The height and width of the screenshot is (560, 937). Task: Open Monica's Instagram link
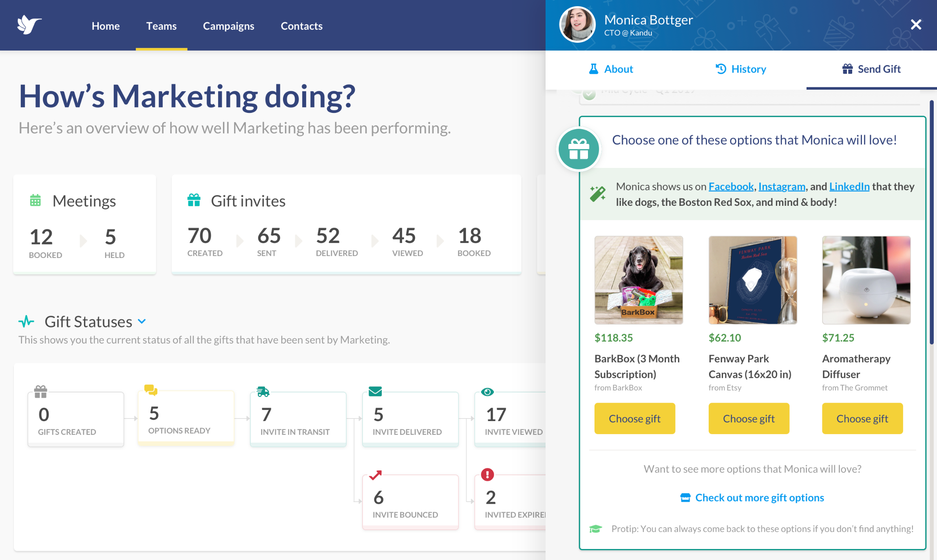(x=782, y=187)
